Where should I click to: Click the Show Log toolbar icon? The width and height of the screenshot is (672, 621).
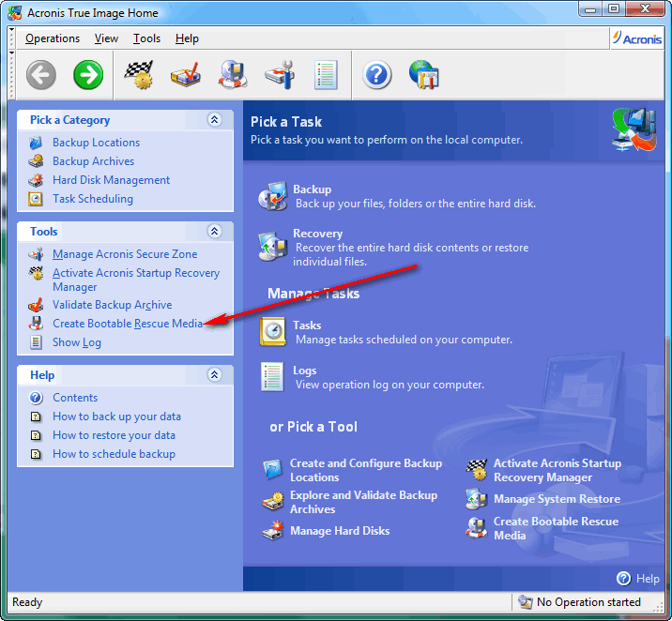[x=326, y=75]
